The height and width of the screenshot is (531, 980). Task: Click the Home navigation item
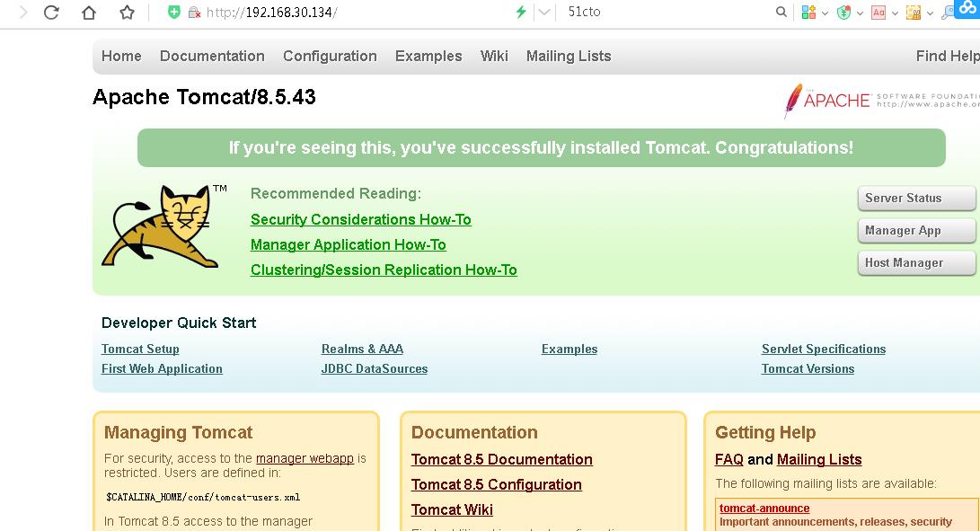click(121, 57)
